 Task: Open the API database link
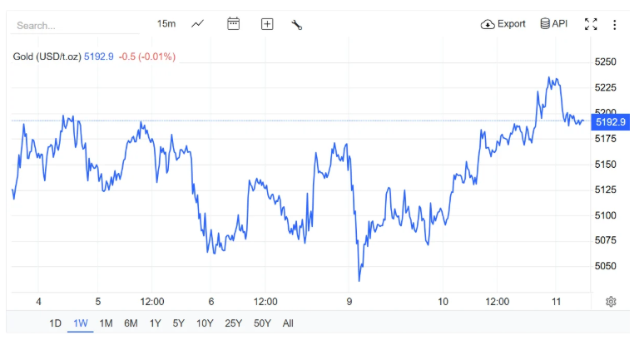point(554,24)
